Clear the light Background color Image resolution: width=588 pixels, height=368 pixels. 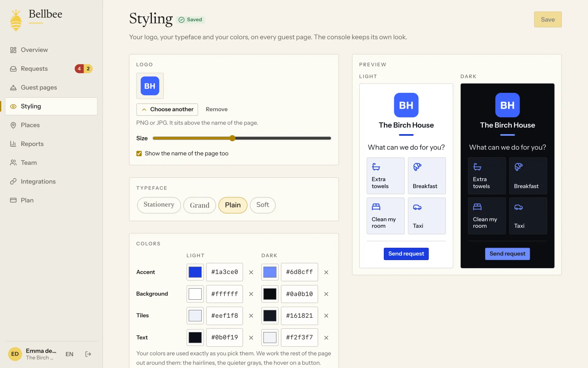[x=251, y=294]
